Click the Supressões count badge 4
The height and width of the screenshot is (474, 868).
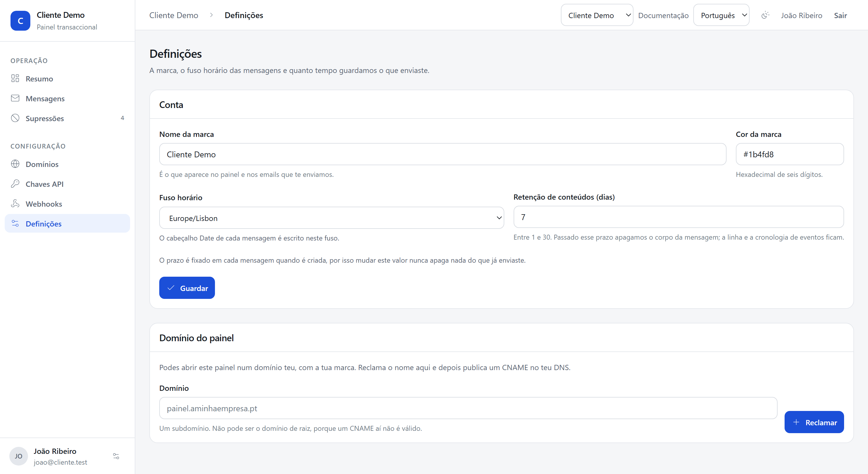tap(122, 118)
